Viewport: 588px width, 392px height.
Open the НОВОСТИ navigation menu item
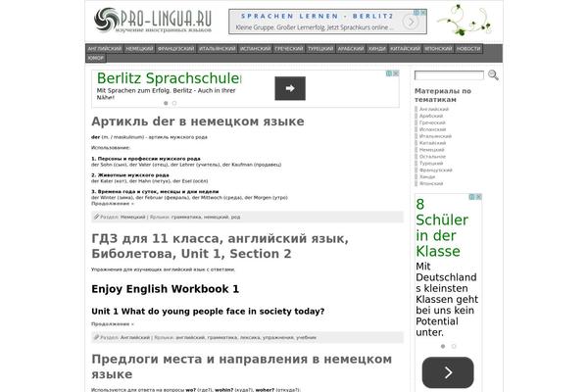coord(468,49)
